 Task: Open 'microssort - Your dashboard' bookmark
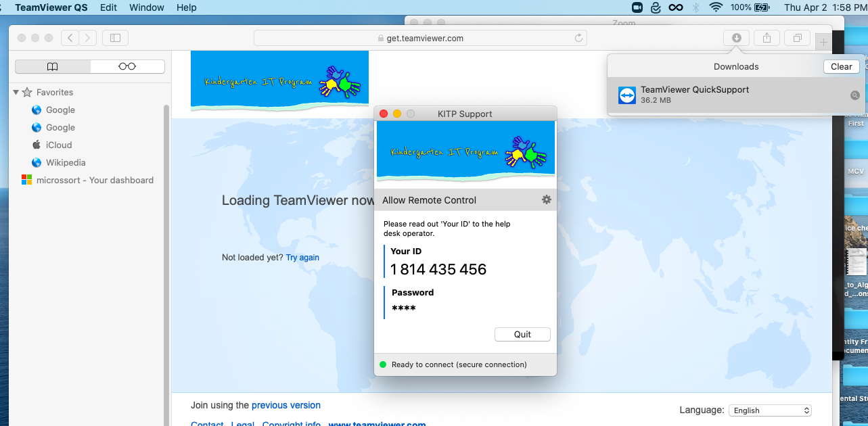(x=95, y=180)
